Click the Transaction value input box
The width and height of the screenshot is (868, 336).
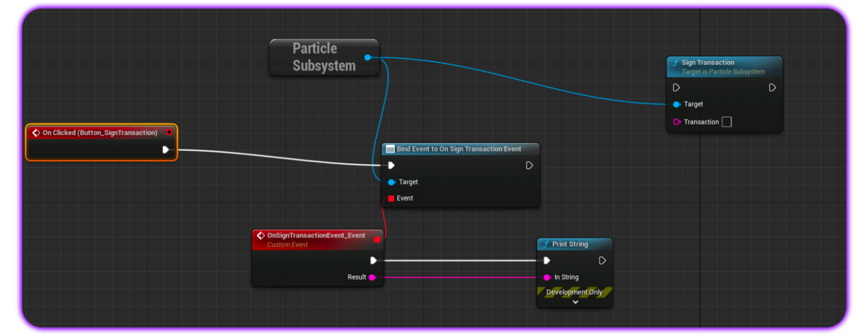click(726, 122)
